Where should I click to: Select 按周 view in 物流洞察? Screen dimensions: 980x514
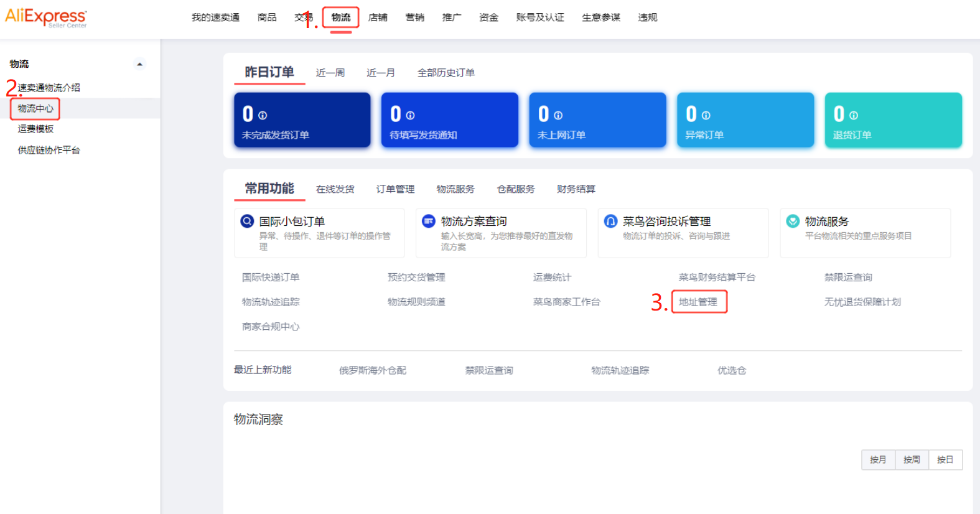(x=912, y=460)
